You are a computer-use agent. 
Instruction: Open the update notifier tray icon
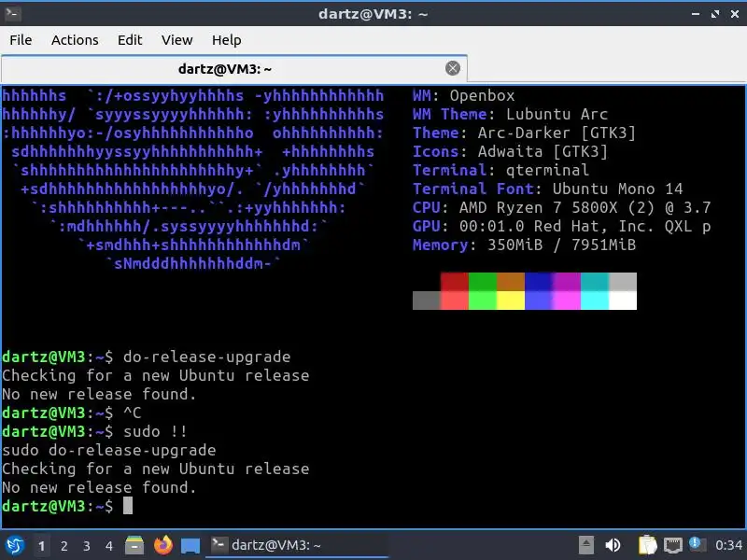[x=697, y=544]
